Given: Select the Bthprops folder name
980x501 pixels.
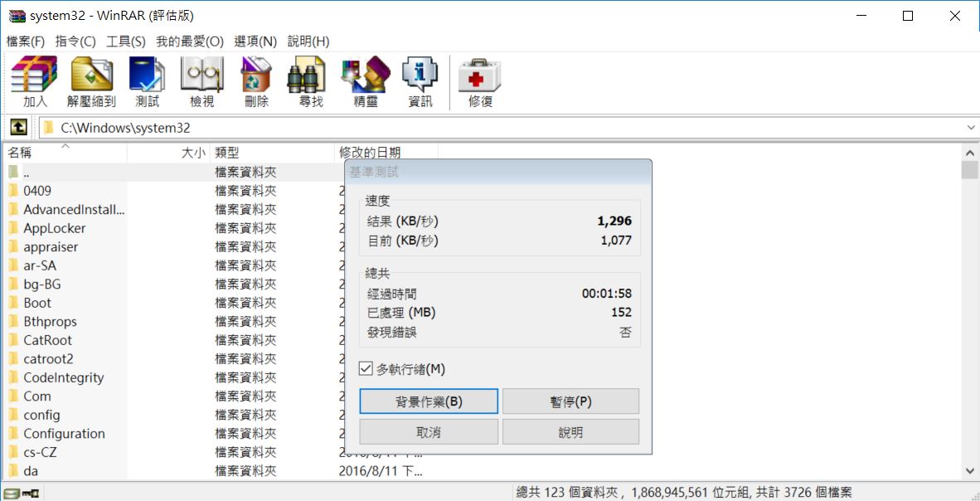Looking at the screenshot, I should [50, 322].
